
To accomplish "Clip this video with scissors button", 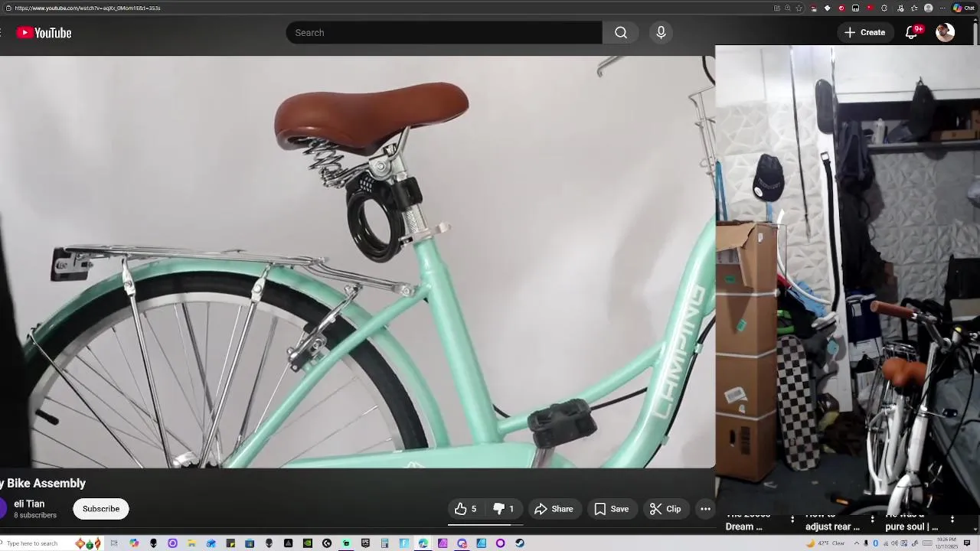I will click(665, 509).
